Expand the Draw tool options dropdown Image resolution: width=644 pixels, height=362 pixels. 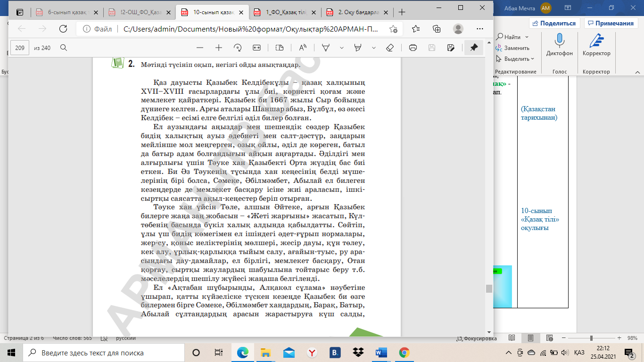[342, 48]
